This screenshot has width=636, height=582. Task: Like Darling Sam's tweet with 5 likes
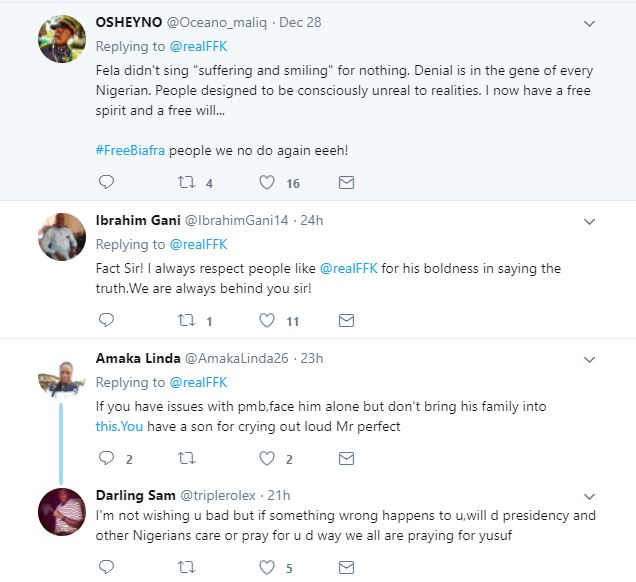266,569
